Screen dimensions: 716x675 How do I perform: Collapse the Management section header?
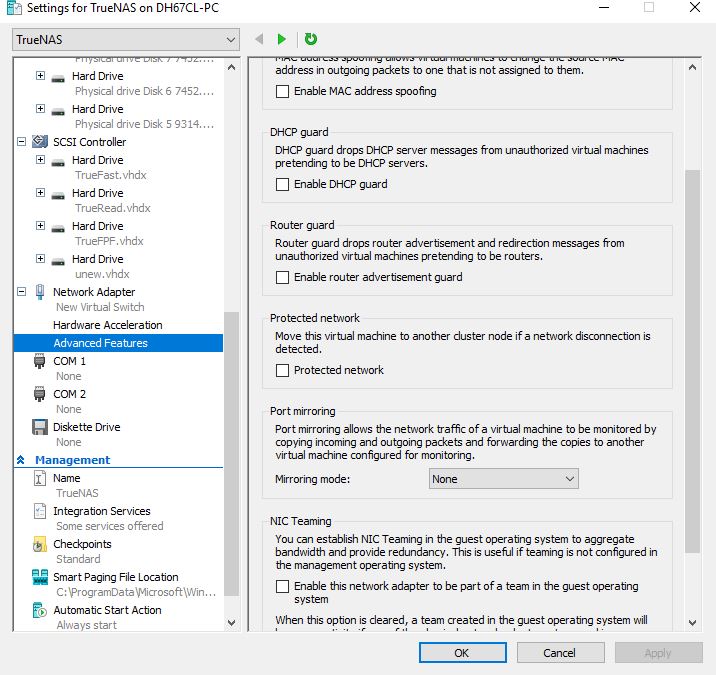(20, 460)
